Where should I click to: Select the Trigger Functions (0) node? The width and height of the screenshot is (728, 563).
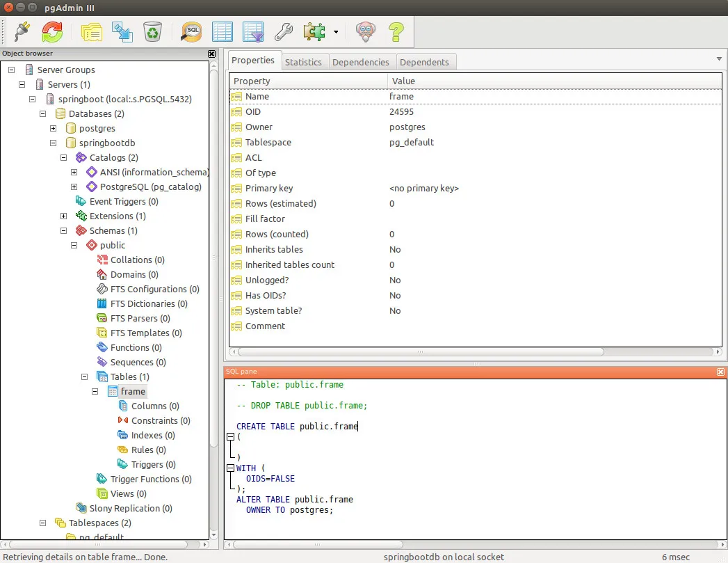150,479
